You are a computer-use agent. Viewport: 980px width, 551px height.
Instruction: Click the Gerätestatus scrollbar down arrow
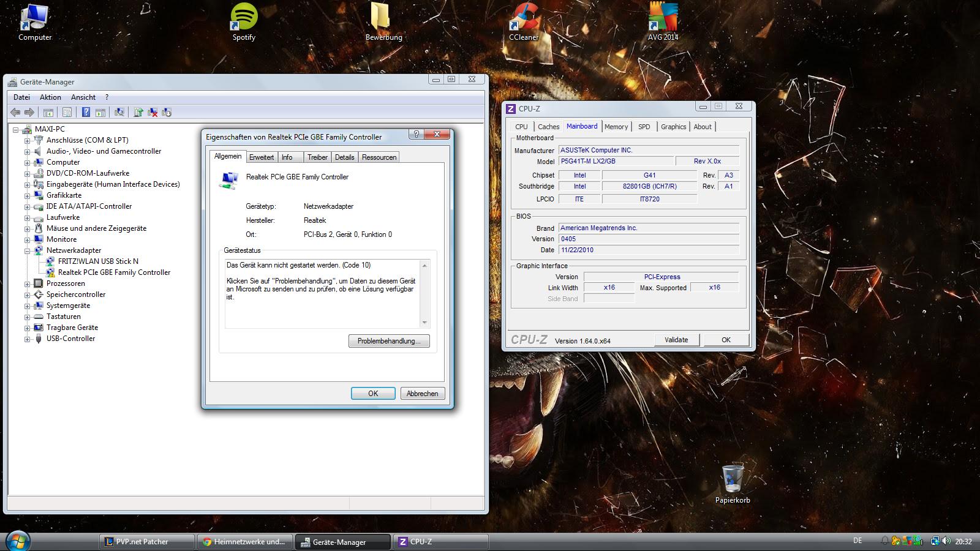click(x=424, y=323)
